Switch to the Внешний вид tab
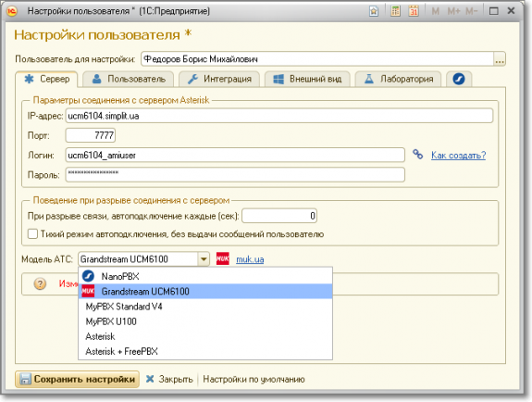Viewport: 532px width, 402px height. pyautogui.click(x=307, y=79)
